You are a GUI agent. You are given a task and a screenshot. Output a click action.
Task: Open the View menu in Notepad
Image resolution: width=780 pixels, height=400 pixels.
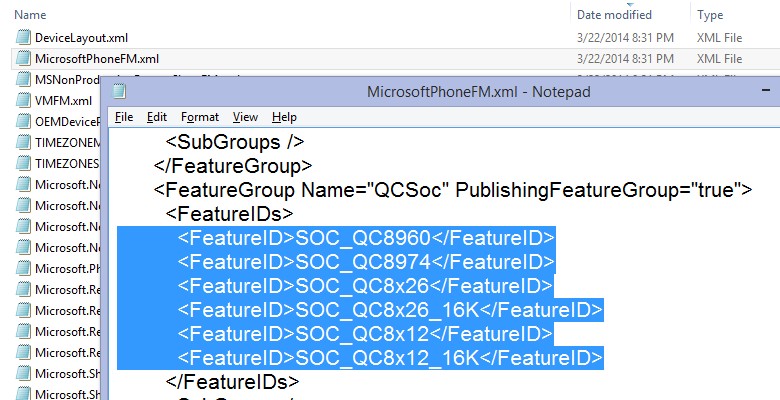click(x=245, y=117)
